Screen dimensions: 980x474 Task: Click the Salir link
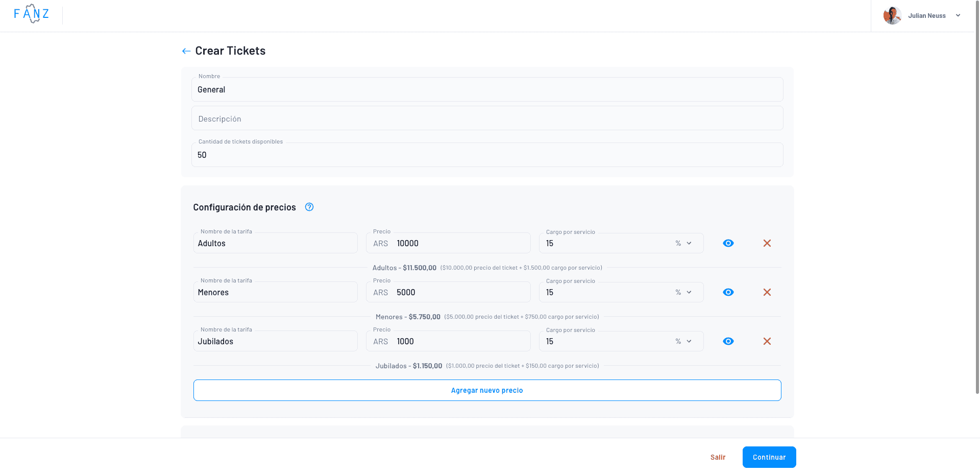(x=718, y=457)
